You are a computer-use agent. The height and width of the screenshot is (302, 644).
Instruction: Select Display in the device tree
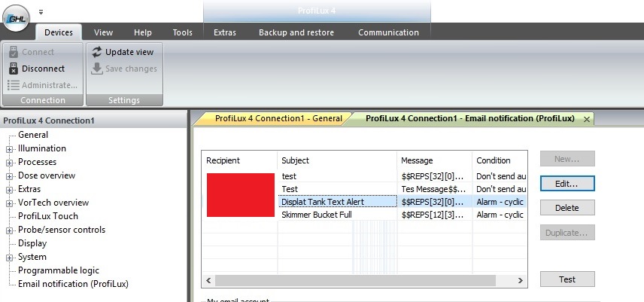[32, 243]
